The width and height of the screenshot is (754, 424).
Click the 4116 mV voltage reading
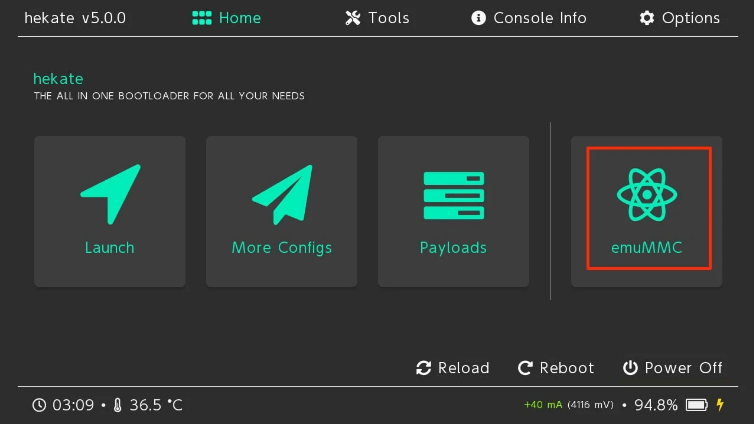pyautogui.click(x=591, y=405)
